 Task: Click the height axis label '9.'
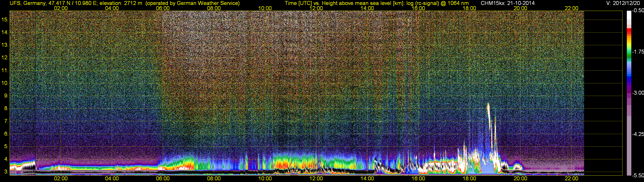tap(6, 96)
